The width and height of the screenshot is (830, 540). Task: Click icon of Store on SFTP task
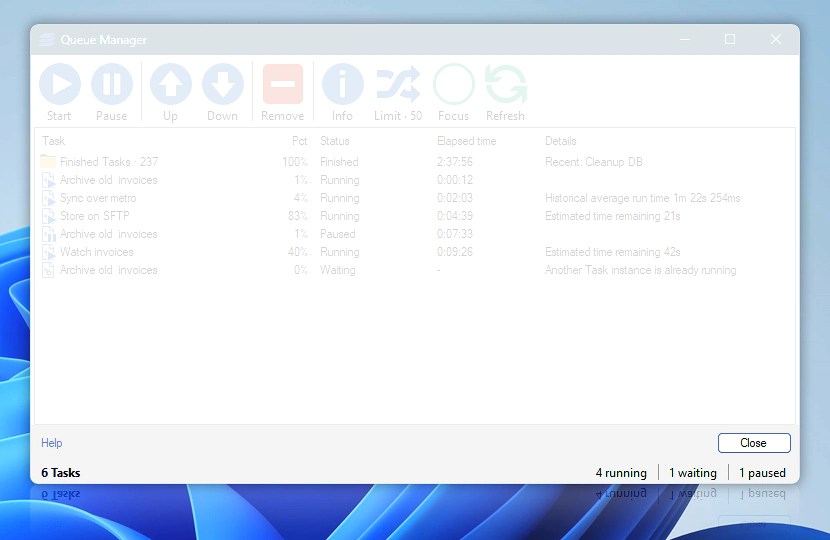tap(48, 216)
